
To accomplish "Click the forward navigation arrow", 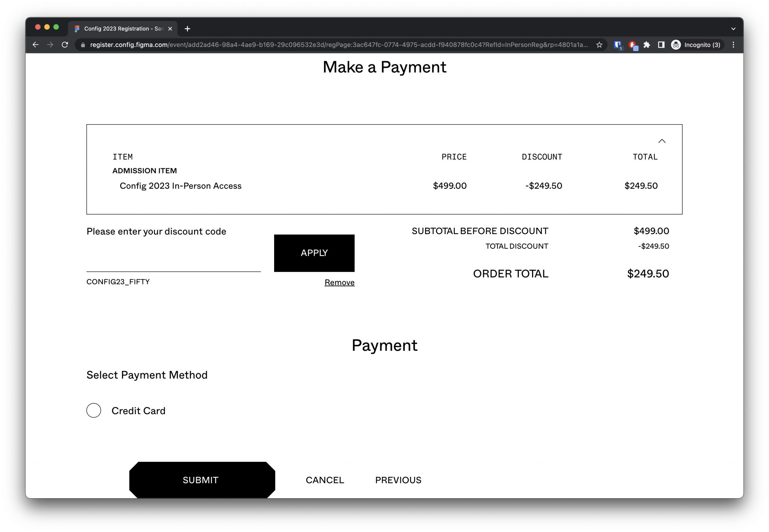I will pos(50,45).
